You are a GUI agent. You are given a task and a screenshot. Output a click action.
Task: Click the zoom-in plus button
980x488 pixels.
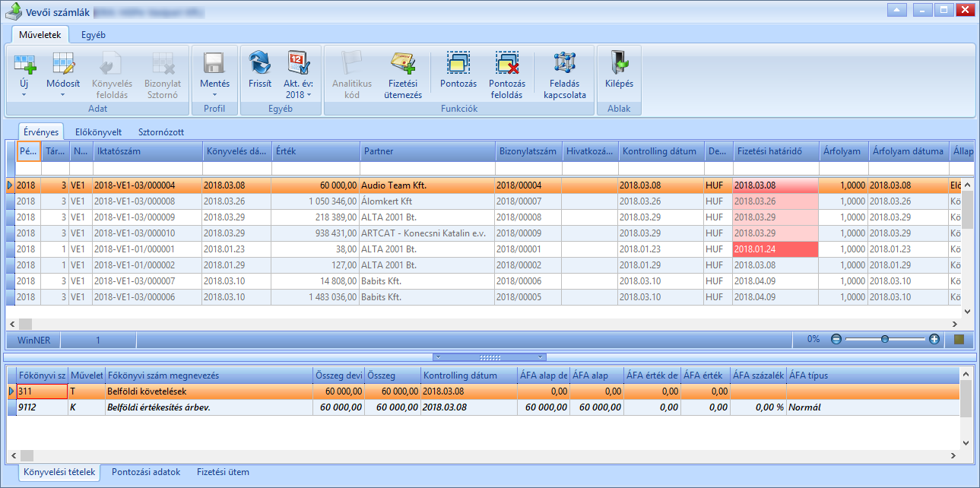[x=934, y=340]
